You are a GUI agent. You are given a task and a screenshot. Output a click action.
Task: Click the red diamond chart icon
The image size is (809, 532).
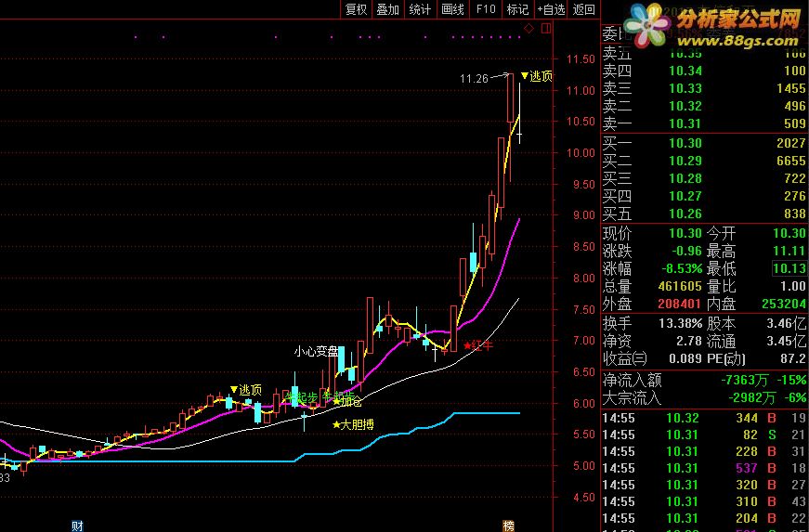pyautogui.click(x=528, y=29)
